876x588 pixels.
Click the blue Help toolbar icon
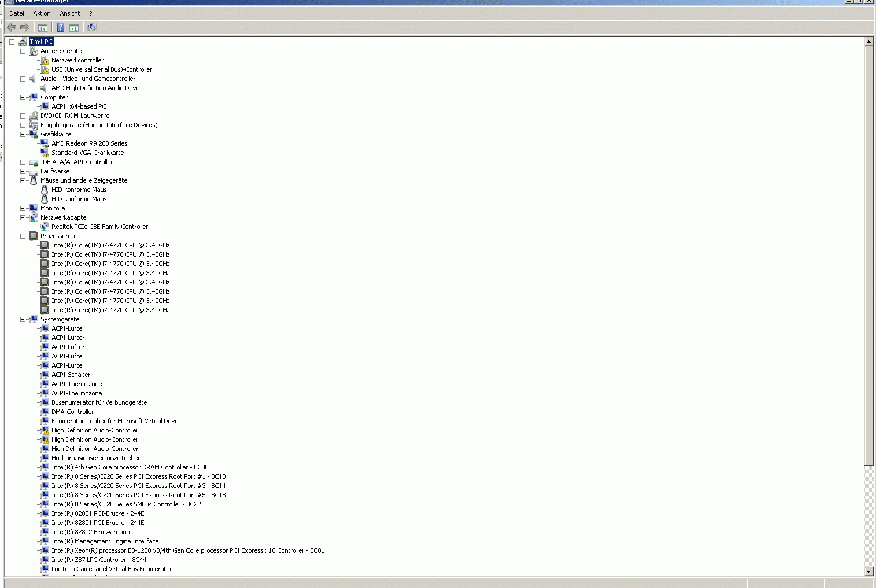60,27
